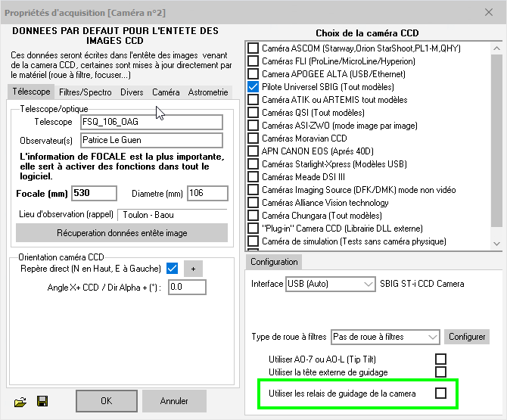The image size is (507, 420).
Task: Select Caméra de simulation checkbox
Action: (x=253, y=241)
